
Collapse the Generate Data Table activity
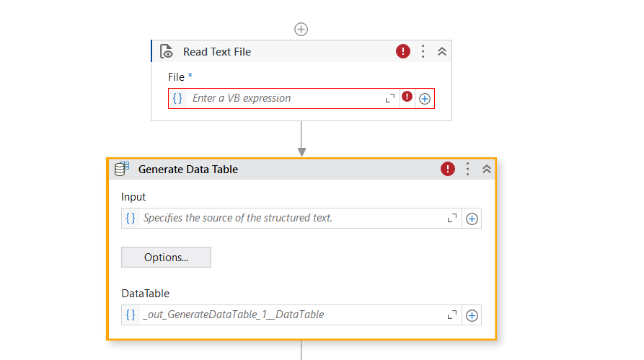tap(487, 169)
